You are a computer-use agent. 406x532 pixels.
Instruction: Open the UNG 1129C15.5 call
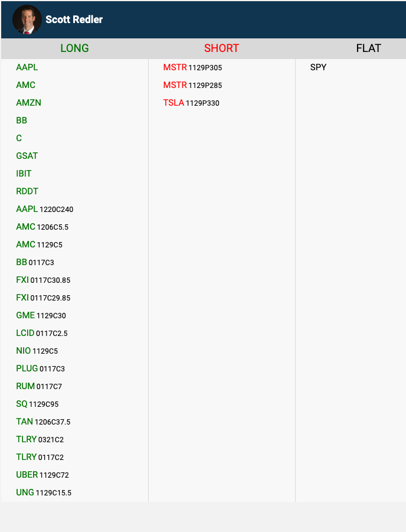pos(44,492)
